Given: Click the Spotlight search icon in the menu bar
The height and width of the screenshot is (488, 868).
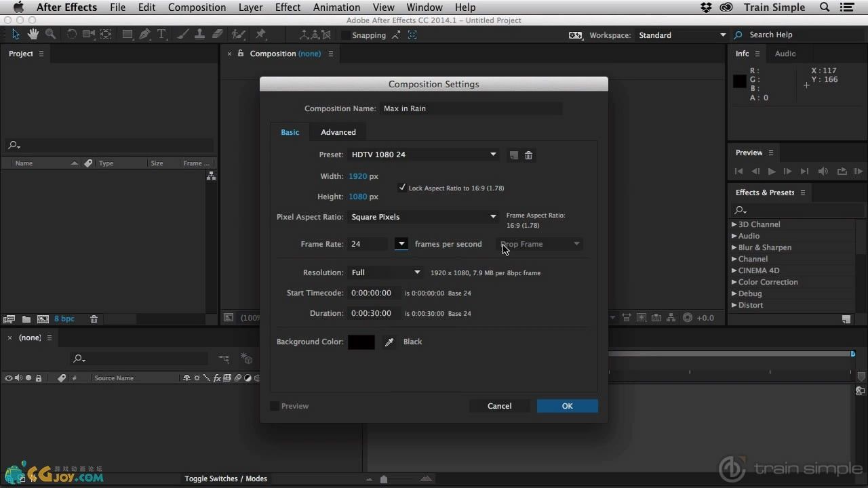Looking at the screenshot, I should click(825, 7).
